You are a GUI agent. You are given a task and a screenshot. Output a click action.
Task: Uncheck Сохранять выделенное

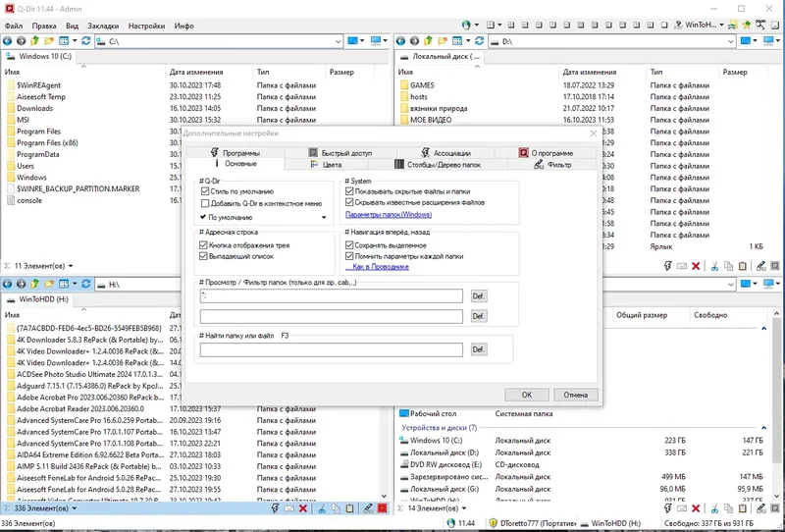(x=349, y=245)
